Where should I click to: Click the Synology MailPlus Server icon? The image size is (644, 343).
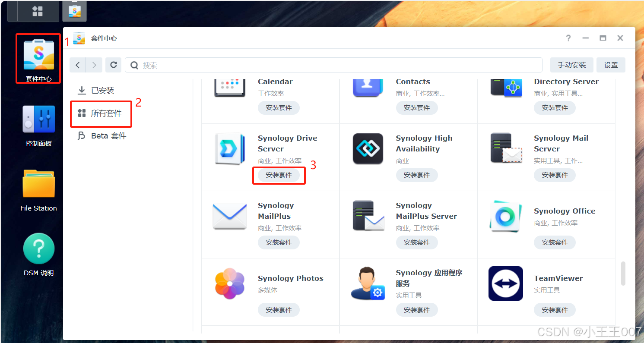368,216
